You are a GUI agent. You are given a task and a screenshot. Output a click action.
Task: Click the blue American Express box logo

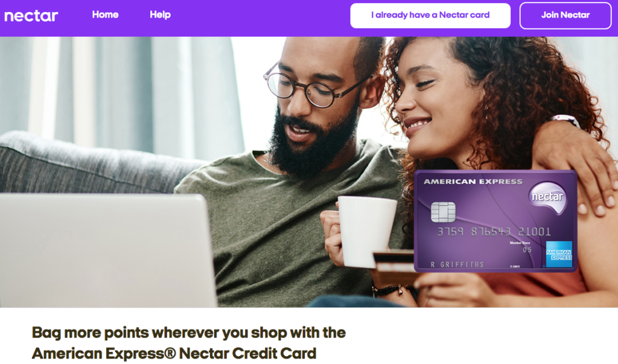tap(559, 254)
